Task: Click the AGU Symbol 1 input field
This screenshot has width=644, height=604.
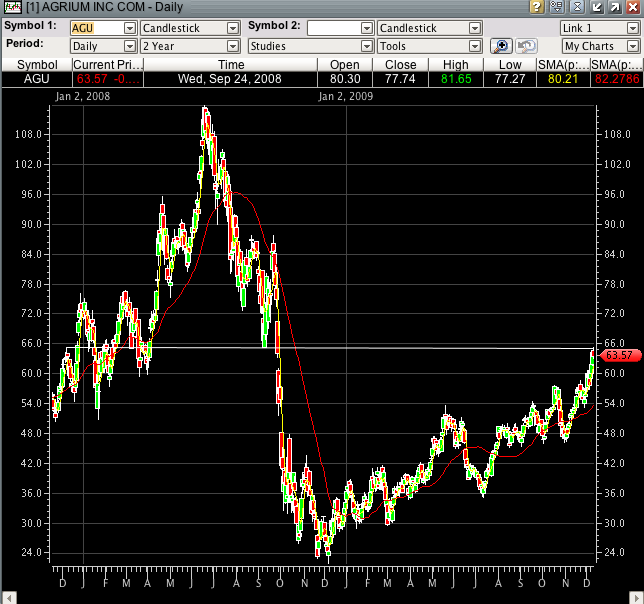Action: coord(96,28)
